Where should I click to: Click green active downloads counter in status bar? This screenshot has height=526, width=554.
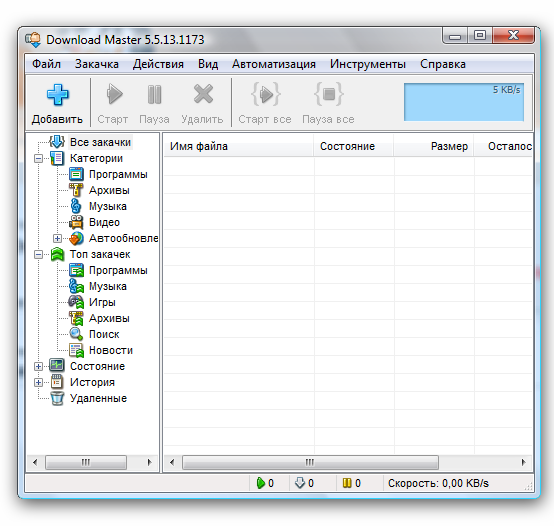pyautogui.click(x=265, y=483)
